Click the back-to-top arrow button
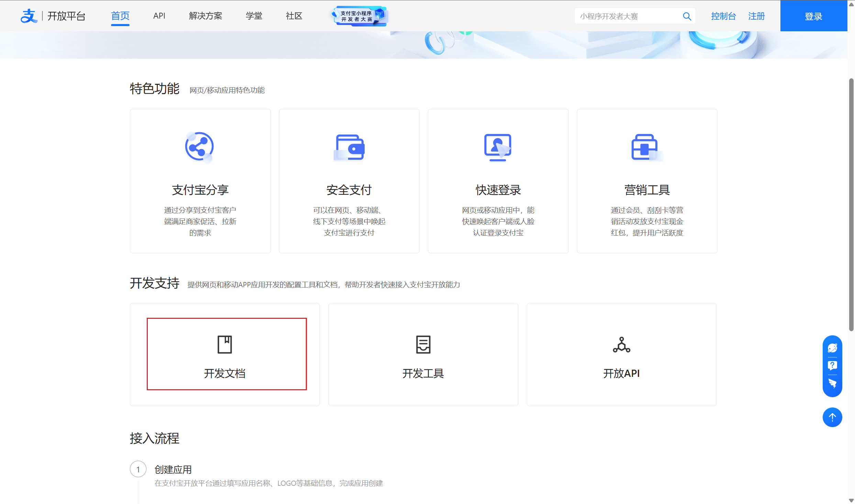Screen dimensions: 855x504 coord(832,417)
